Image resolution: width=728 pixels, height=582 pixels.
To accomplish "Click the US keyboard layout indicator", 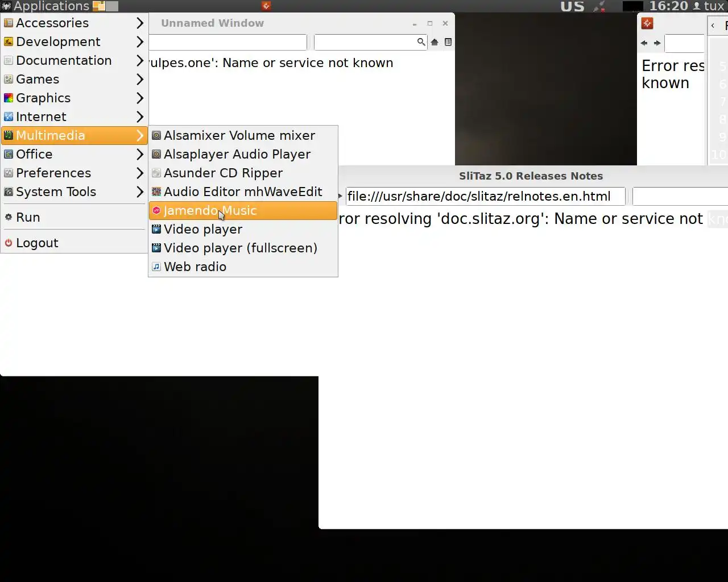I will (x=572, y=6).
